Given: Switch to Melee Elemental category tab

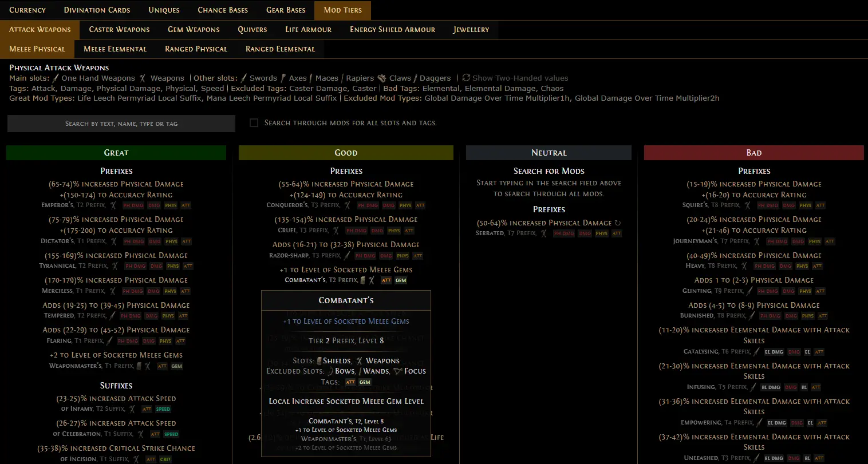Looking at the screenshot, I should pyautogui.click(x=115, y=49).
